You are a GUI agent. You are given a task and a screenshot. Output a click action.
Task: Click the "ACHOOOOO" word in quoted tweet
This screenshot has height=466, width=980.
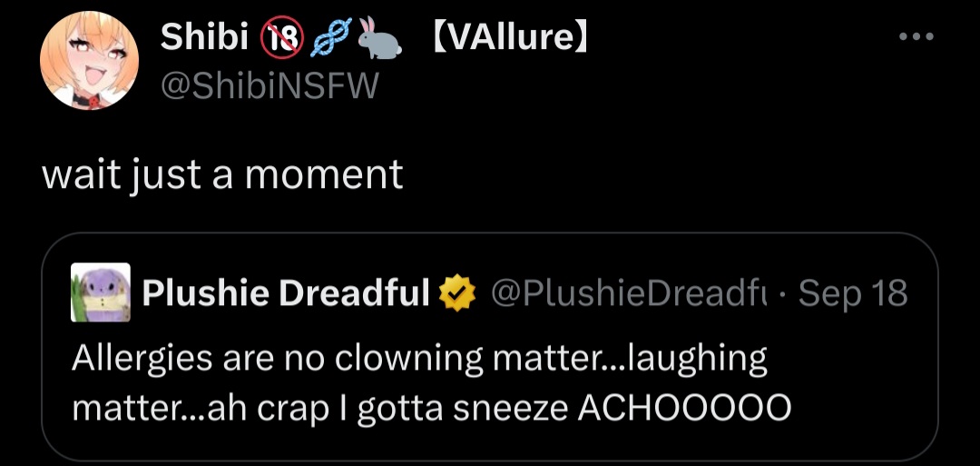[684, 409]
